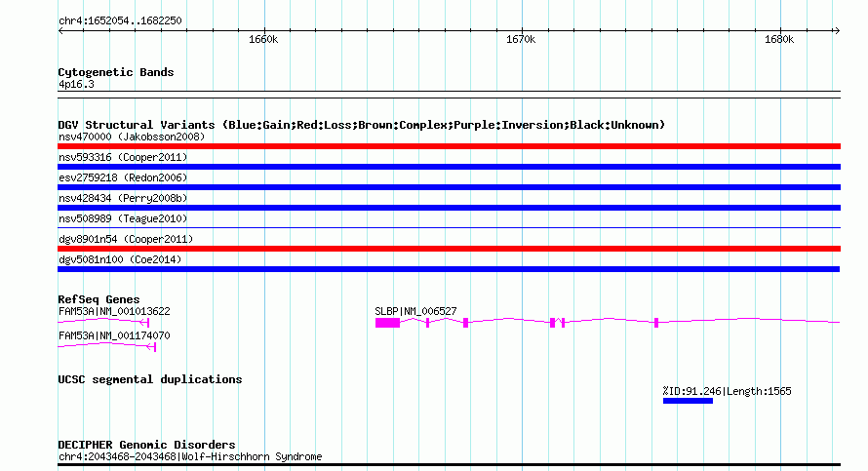This screenshot has height=471, width=868.
Task: Click the DECIPHER Genomic Disorders track title
Action: 146,445
